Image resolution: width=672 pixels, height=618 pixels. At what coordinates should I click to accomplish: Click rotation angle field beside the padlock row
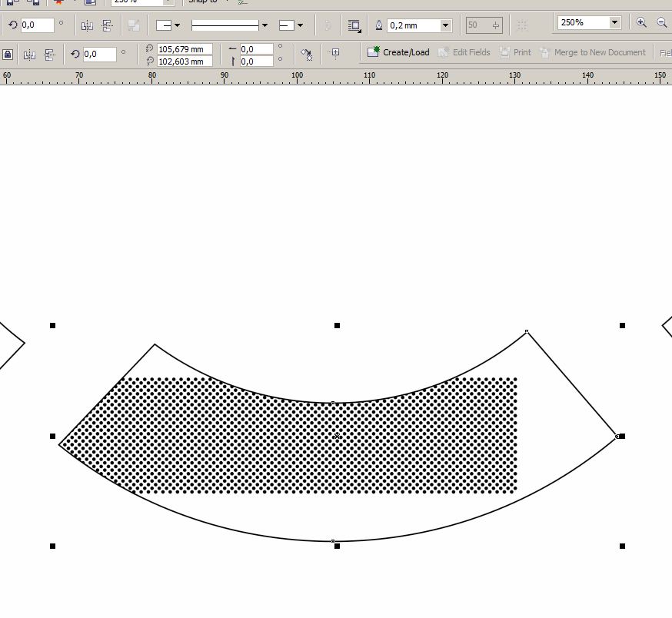click(x=99, y=54)
